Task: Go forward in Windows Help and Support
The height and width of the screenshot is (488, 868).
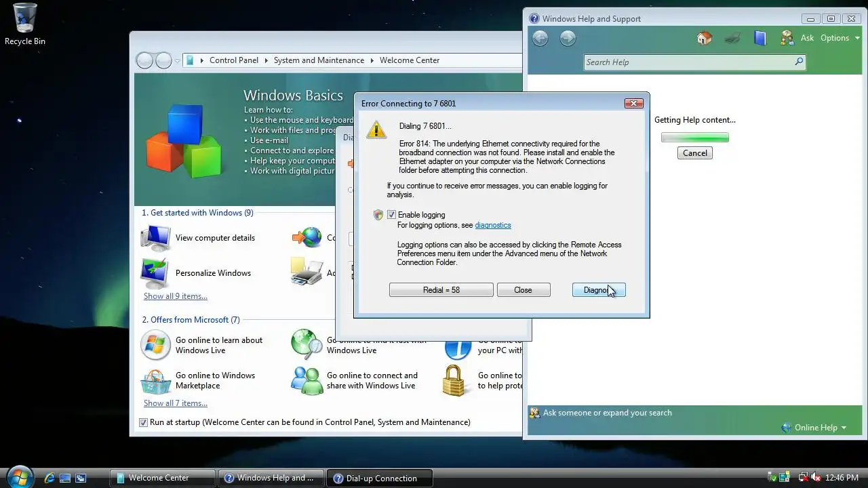Action: click(x=568, y=39)
